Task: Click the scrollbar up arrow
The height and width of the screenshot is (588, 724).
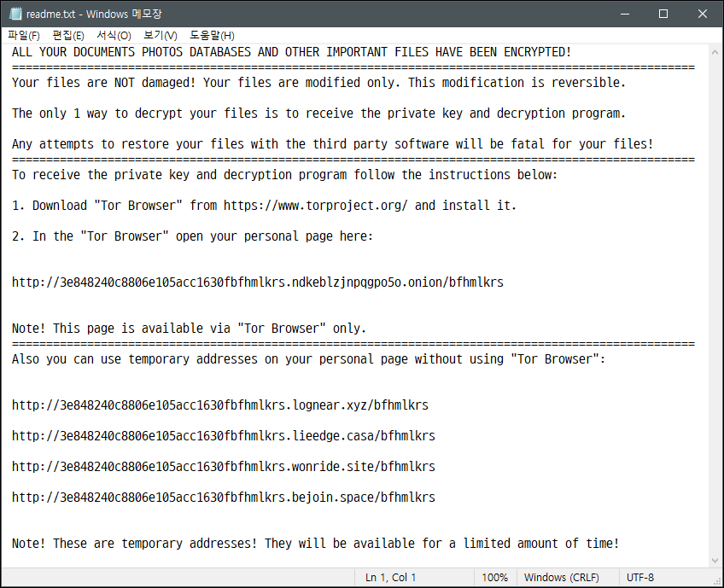Action: 715,52
